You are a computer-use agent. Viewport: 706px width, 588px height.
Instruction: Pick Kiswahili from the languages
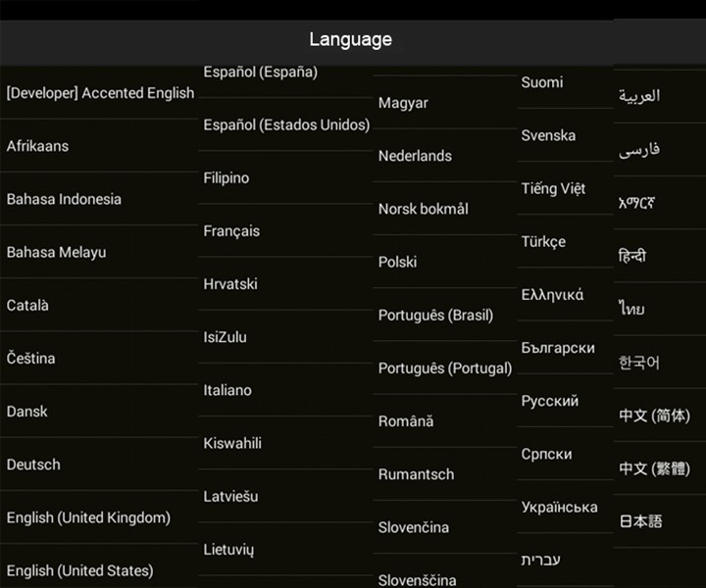point(232,443)
